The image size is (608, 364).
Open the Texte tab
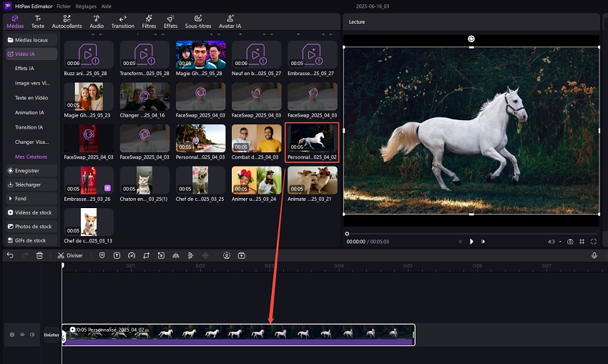coord(38,21)
